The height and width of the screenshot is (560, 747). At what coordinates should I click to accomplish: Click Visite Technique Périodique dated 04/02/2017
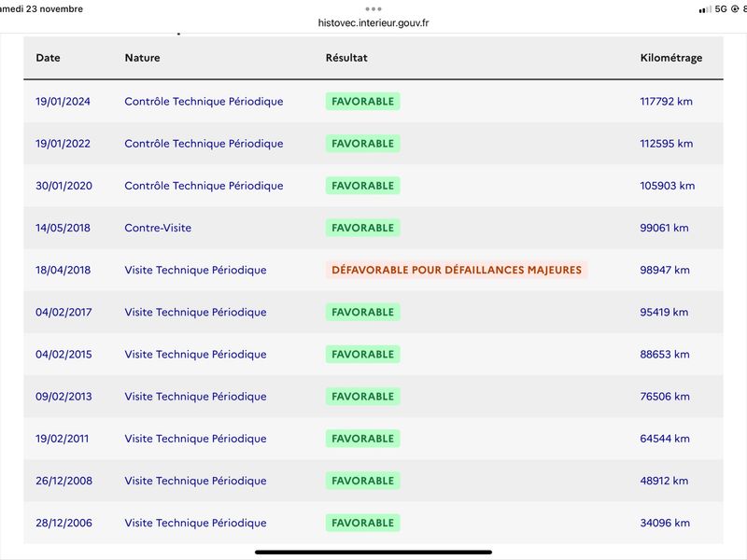(195, 312)
